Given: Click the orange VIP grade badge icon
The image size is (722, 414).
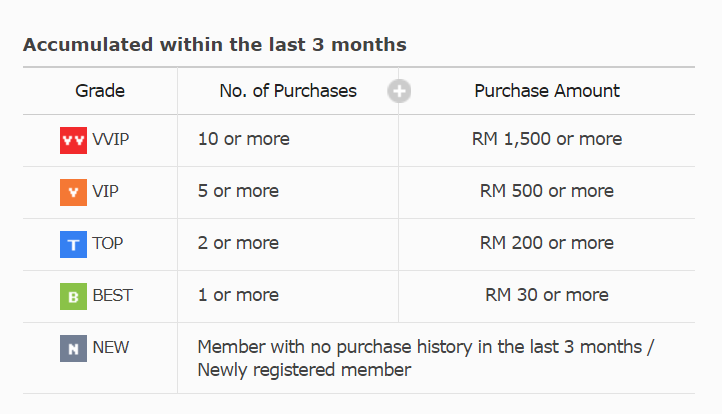Looking at the screenshot, I should 73,192.
